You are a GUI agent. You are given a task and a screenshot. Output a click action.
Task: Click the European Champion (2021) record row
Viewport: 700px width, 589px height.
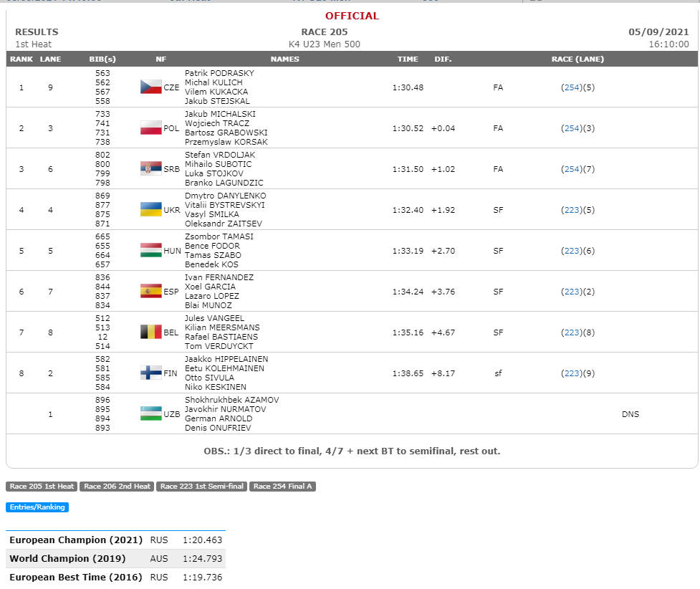[115, 540]
